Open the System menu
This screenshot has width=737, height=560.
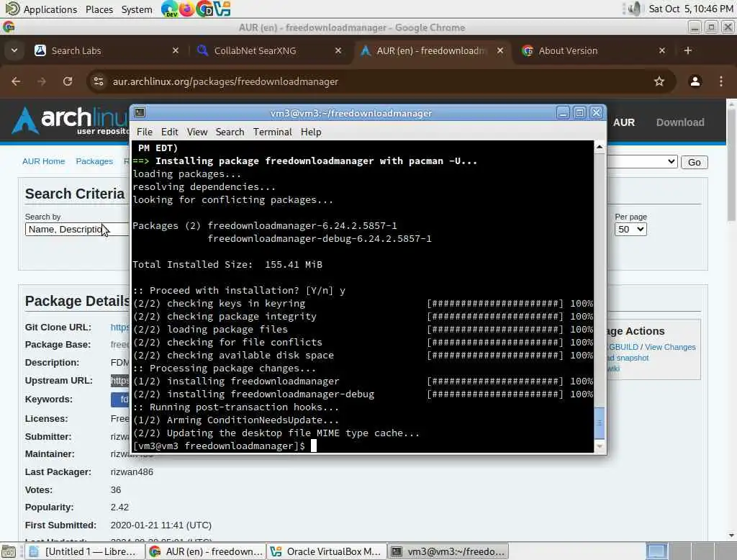[x=136, y=9]
